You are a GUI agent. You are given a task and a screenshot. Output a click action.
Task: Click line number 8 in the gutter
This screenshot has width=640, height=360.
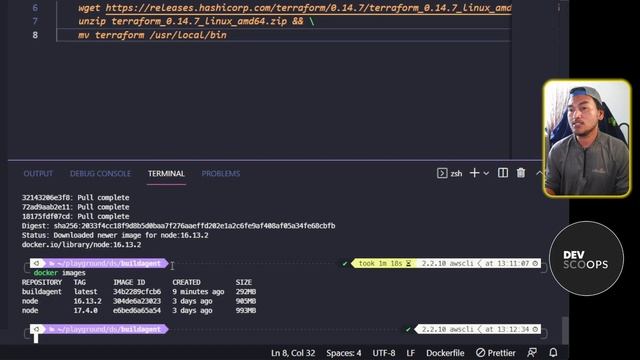35,35
